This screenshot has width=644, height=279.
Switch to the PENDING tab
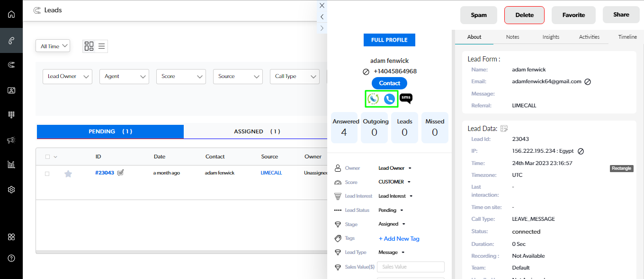tap(110, 131)
